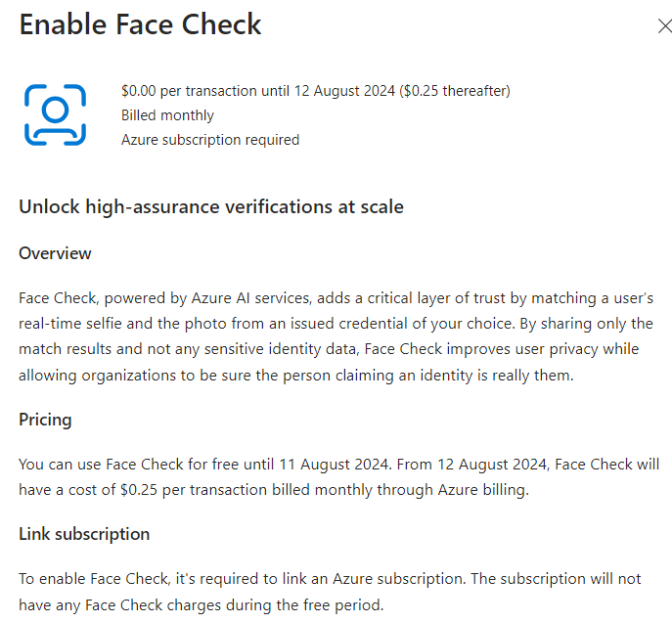Click the text 11 August 2024

[335, 464]
